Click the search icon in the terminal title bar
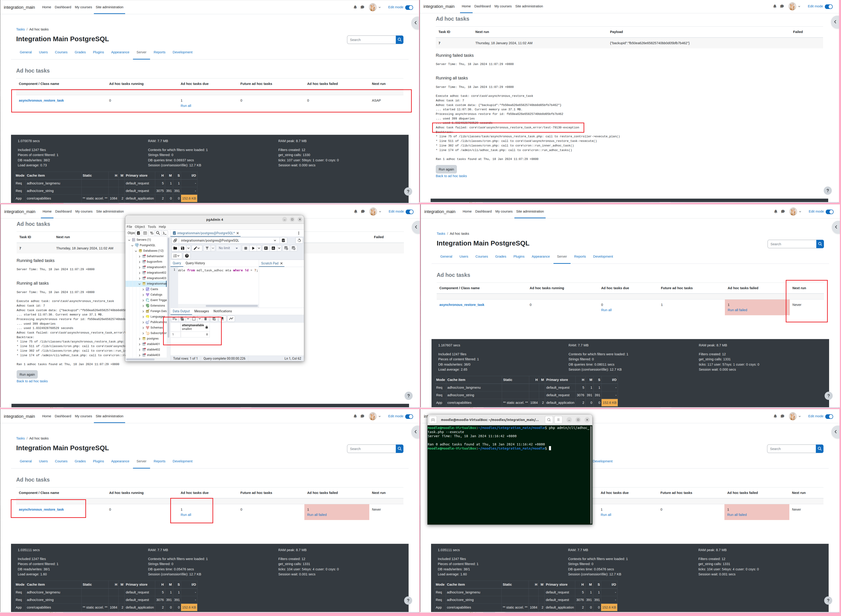This screenshot has height=616, width=841. [549, 420]
